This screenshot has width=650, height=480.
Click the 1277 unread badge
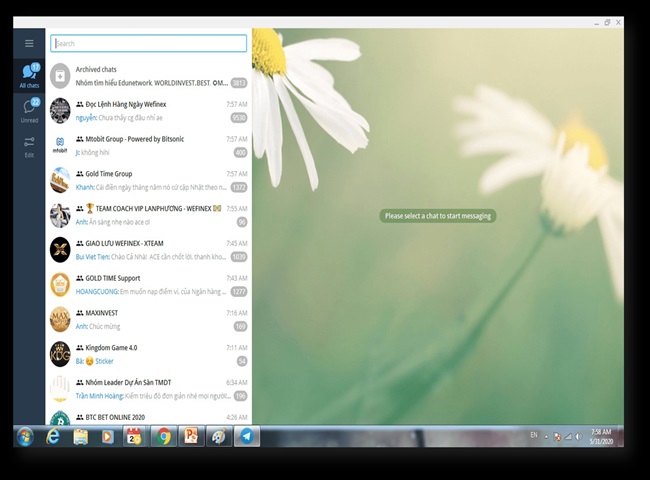(x=239, y=292)
